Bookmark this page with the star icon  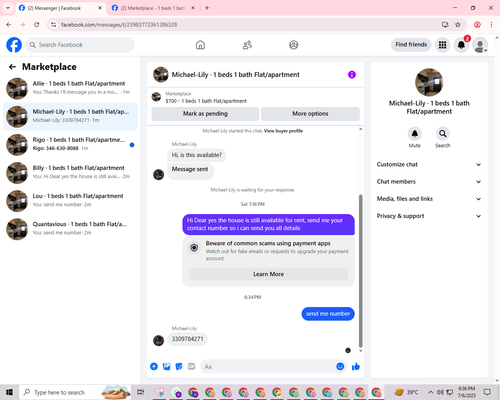click(458, 24)
